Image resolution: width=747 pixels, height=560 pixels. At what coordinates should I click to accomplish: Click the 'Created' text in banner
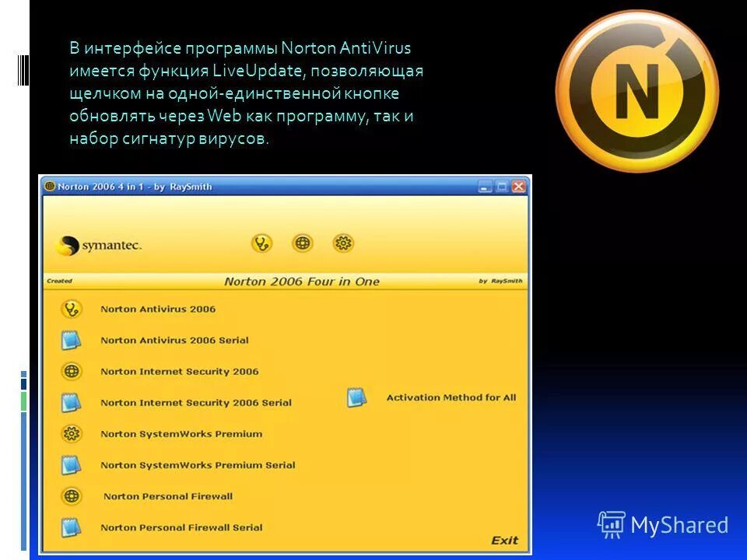(60, 281)
